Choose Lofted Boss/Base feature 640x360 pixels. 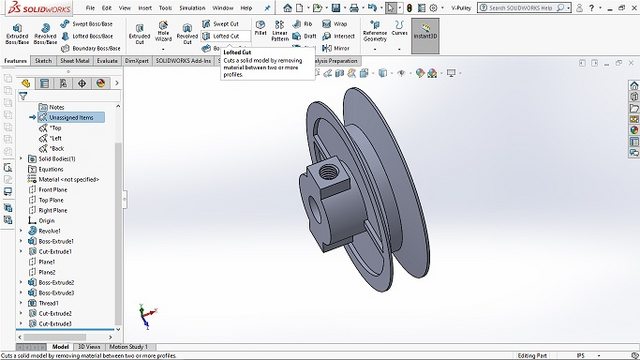87,36
